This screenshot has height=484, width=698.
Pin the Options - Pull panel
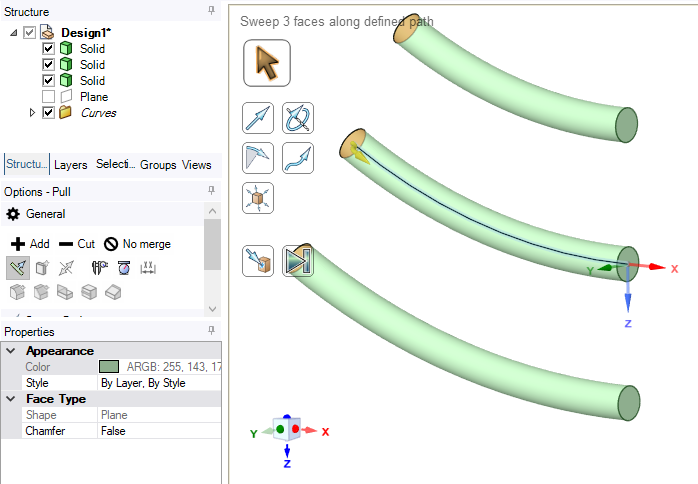tap(211, 191)
